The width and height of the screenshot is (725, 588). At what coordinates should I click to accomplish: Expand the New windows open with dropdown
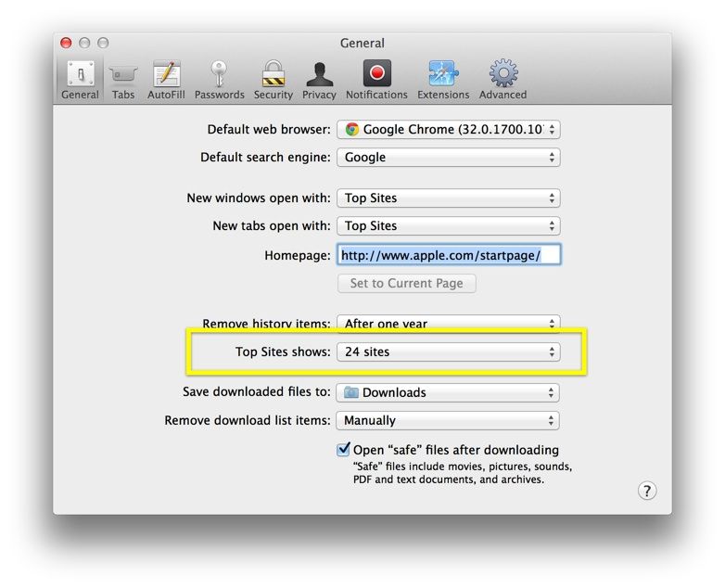pyautogui.click(x=449, y=198)
